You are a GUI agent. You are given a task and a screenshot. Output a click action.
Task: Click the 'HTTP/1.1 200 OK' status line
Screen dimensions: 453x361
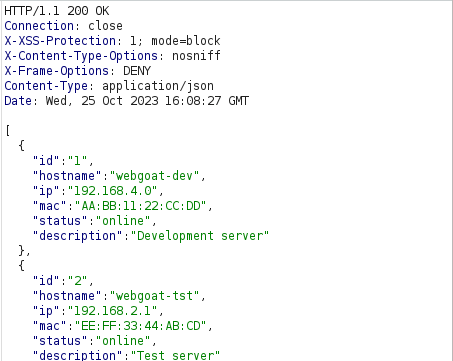[57, 11]
